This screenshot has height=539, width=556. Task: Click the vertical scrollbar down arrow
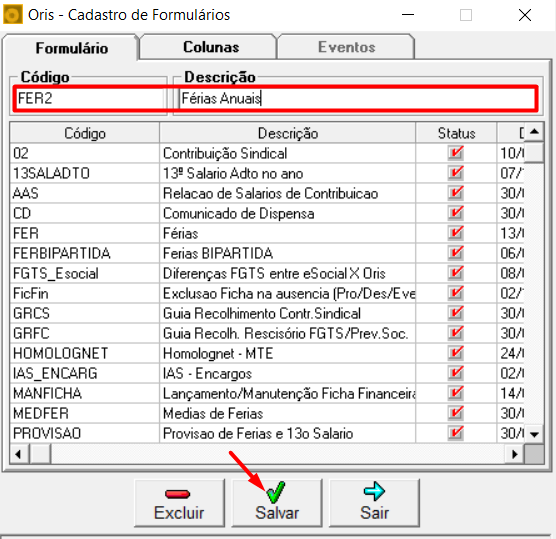point(534,434)
